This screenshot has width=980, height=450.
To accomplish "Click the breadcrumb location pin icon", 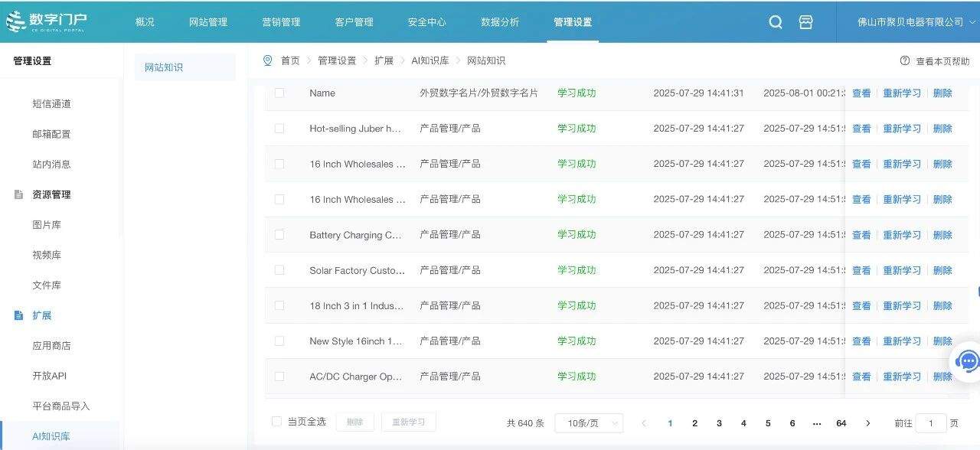I will tap(267, 60).
